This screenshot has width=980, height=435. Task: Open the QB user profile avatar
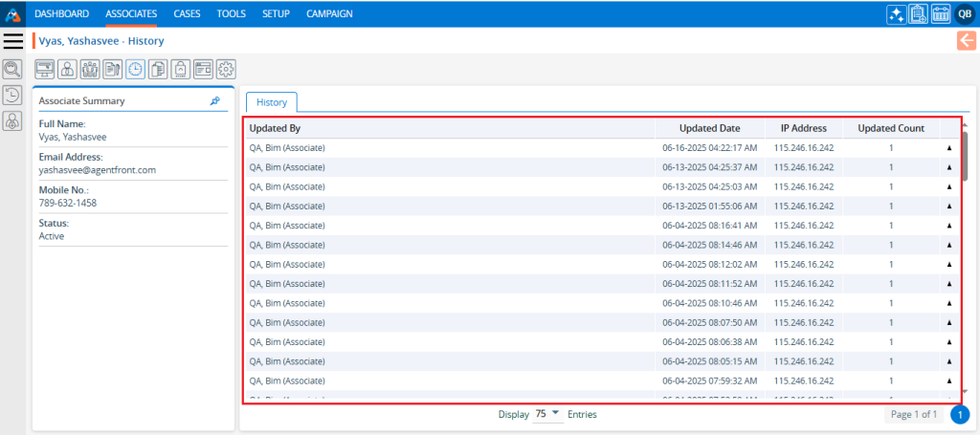pyautogui.click(x=965, y=13)
